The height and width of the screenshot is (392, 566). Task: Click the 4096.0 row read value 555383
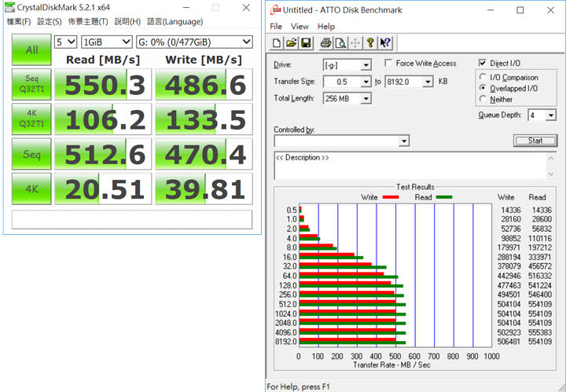540,332
